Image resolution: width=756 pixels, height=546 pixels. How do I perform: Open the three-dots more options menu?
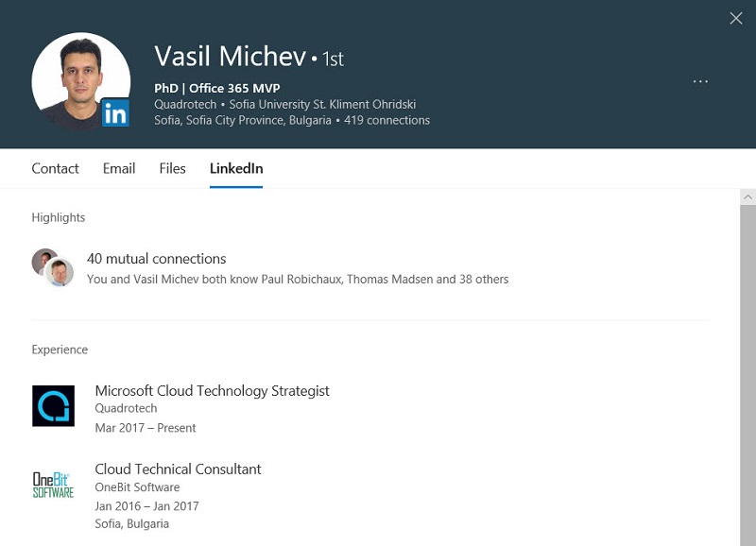pyautogui.click(x=700, y=81)
